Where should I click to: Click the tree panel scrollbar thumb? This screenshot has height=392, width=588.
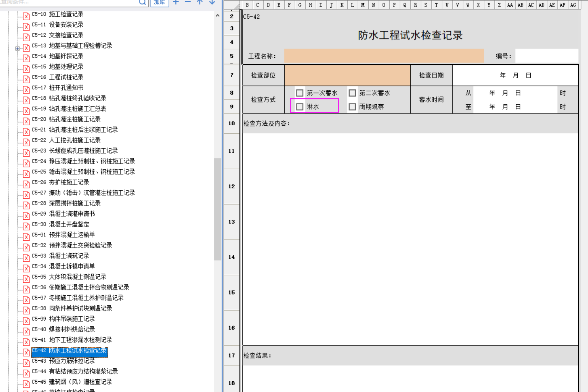(217, 209)
